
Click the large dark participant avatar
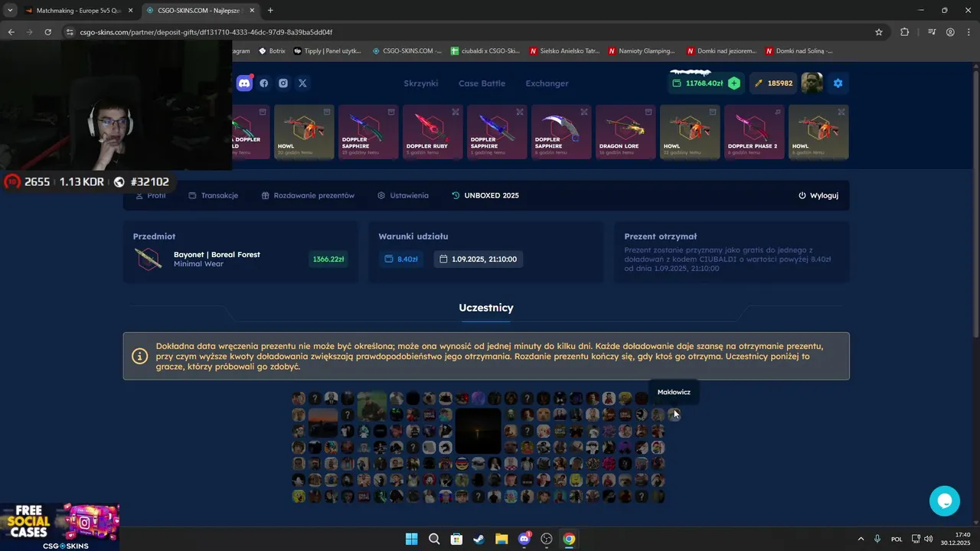(x=479, y=431)
